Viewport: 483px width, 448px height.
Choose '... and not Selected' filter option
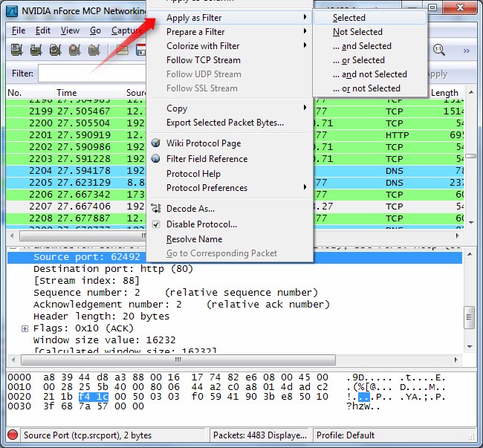point(369,74)
